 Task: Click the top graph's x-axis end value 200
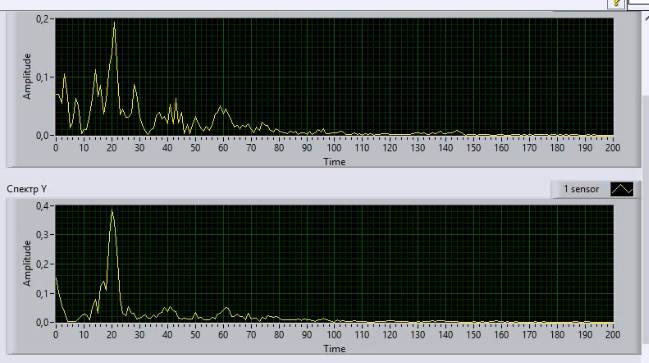pyautogui.click(x=613, y=148)
